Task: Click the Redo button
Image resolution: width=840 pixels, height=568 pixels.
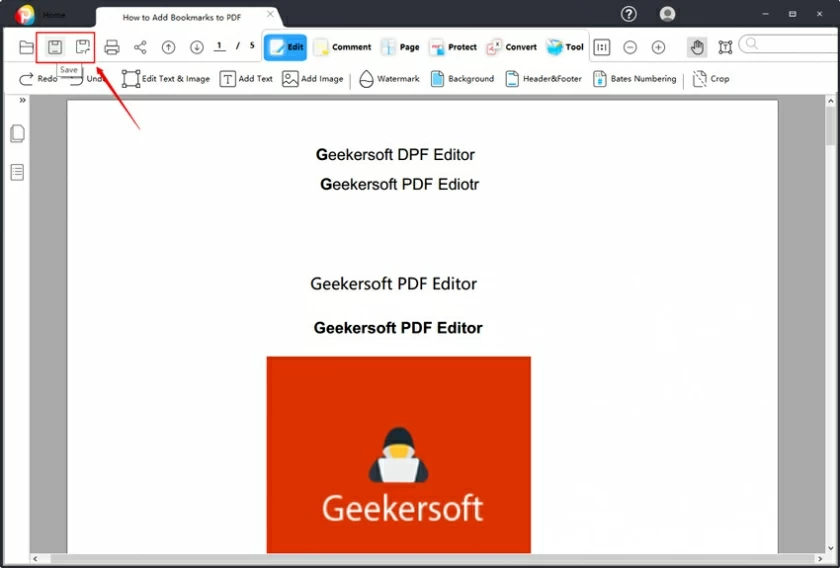Action: point(38,79)
